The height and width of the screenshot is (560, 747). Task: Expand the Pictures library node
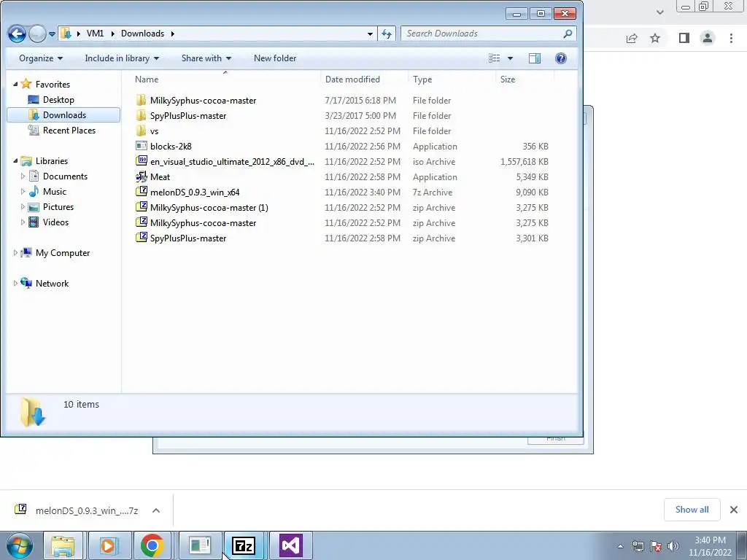[x=23, y=206]
